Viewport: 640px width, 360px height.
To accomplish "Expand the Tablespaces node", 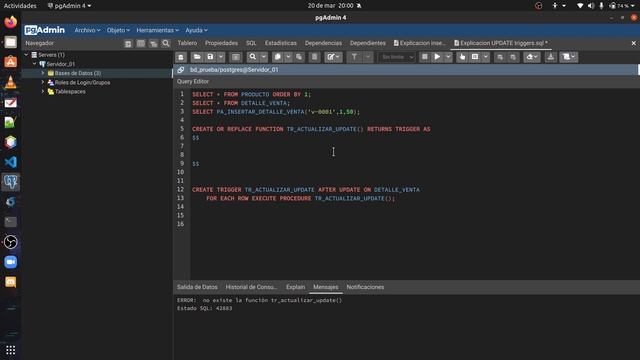I will point(43,91).
